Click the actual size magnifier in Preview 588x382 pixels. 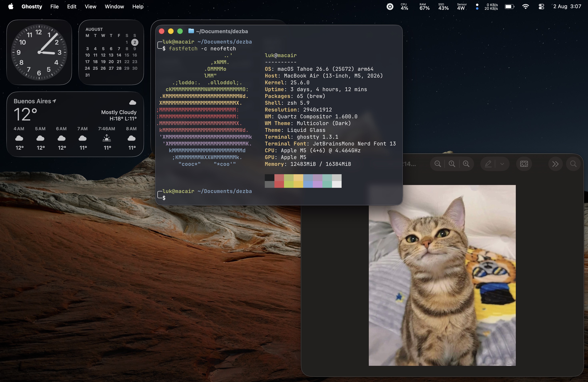[452, 164]
